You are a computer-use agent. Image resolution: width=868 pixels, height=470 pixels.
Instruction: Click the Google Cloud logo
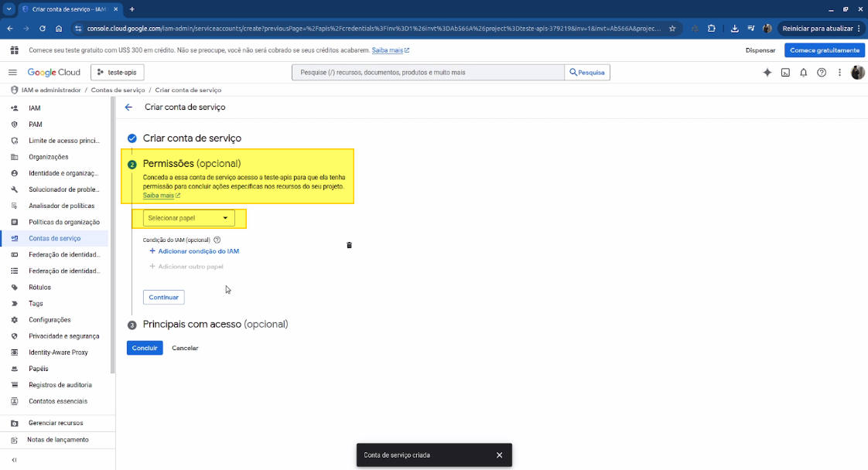point(53,73)
